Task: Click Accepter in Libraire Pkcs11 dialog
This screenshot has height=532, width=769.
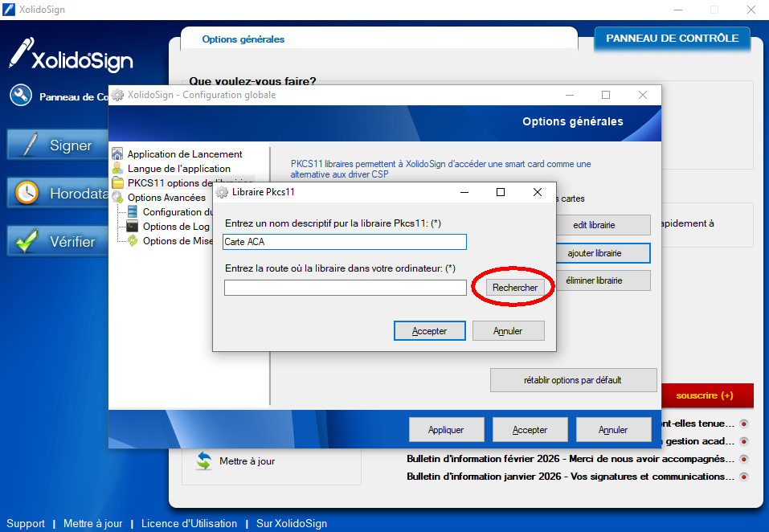Action: coord(430,331)
